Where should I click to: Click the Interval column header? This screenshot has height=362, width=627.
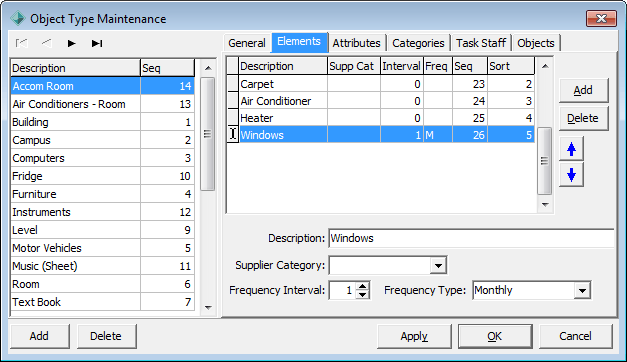point(401,66)
